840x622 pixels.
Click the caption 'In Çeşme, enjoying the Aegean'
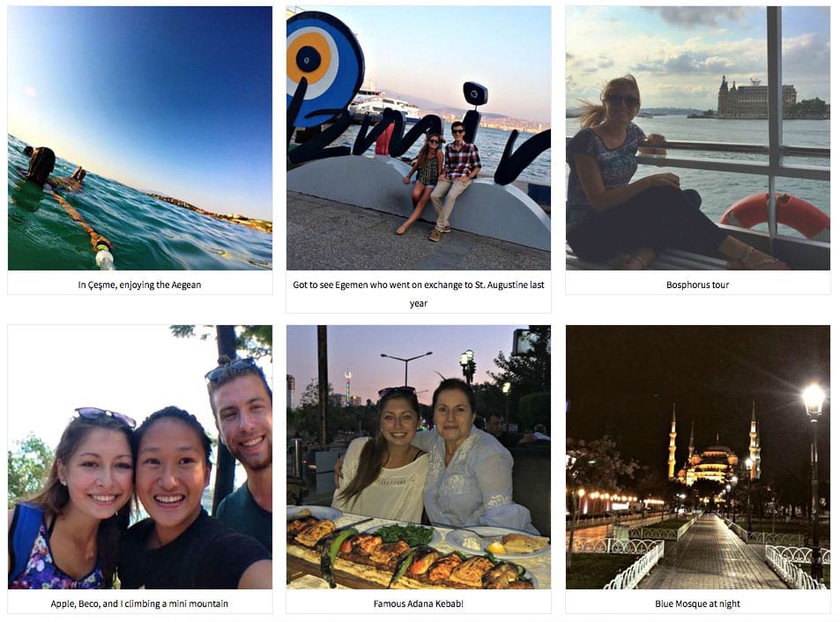tap(139, 285)
